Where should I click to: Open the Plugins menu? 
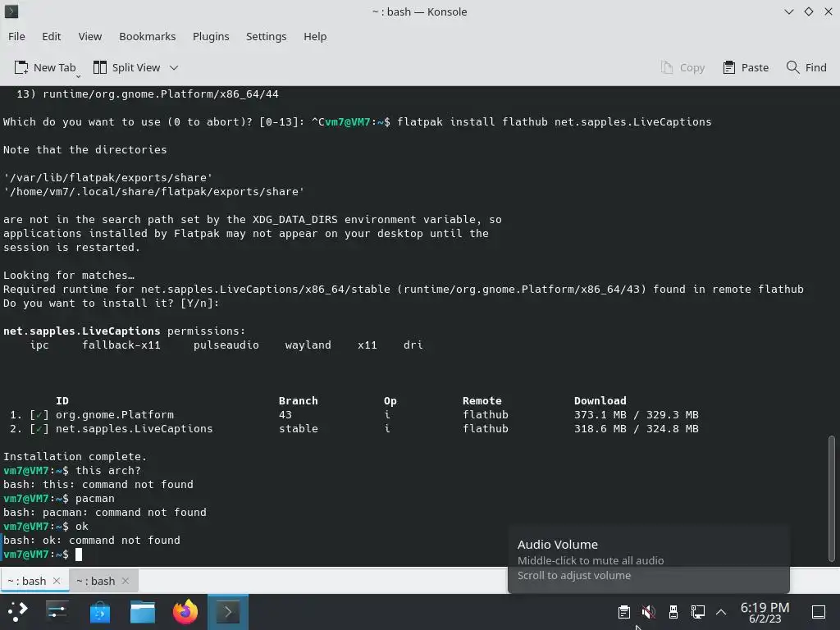click(211, 36)
